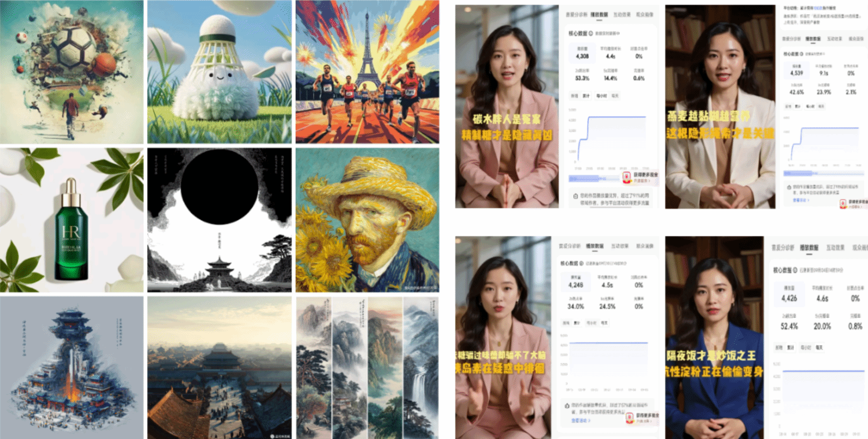Click the info icon beside 核心数据 in the 4,248 panel
This screenshot has width=868, height=439.
[x=582, y=264]
